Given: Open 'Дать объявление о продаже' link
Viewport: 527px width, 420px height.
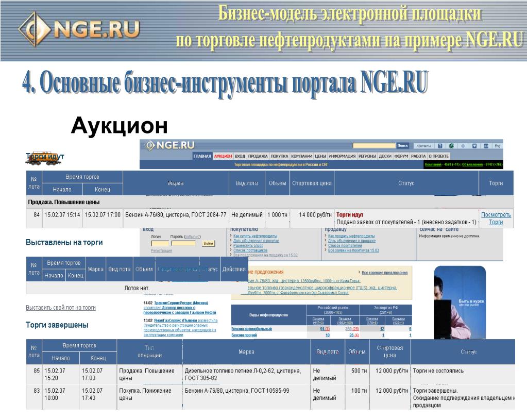Looking at the screenshot, I should coord(351,241).
